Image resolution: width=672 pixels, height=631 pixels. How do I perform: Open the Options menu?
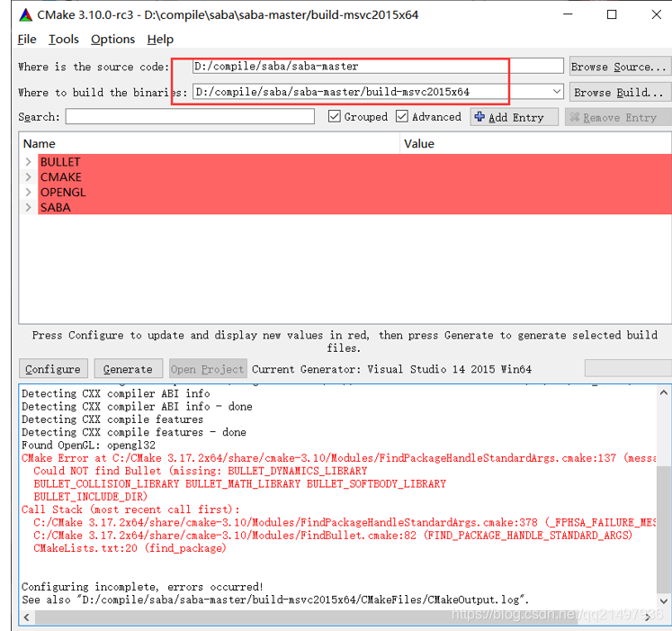pyautogui.click(x=112, y=40)
